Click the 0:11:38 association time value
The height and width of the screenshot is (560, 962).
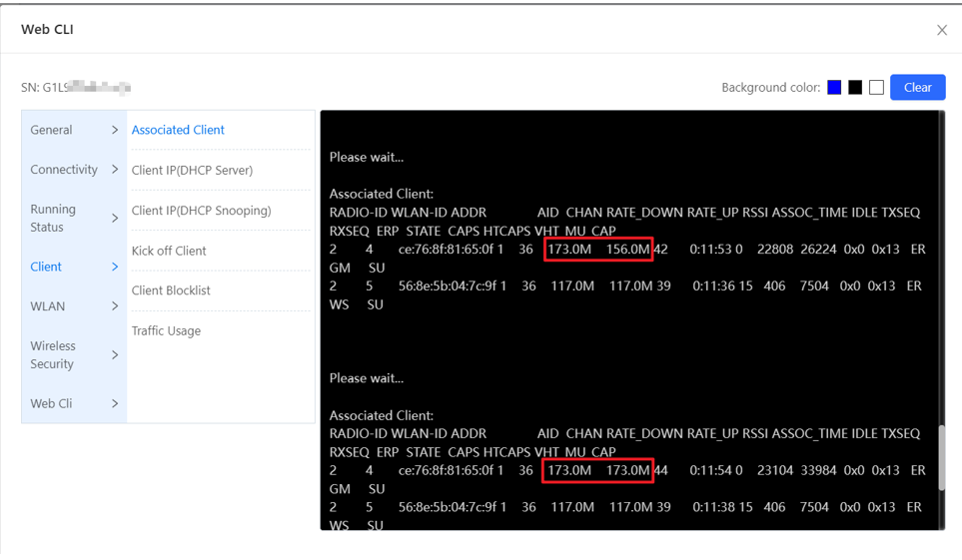click(x=713, y=507)
